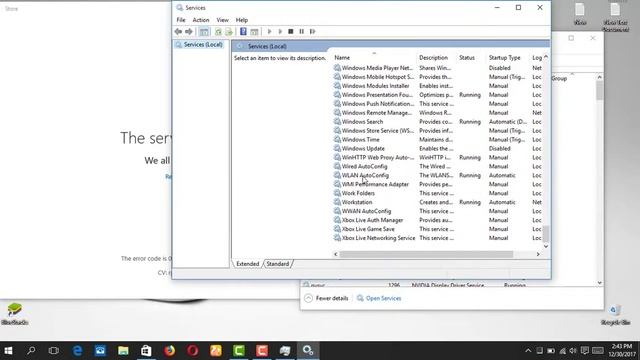Switch to the Standard tab
Image resolution: width=640 pixels, height=360 pixels.
[x=278, y=264]
